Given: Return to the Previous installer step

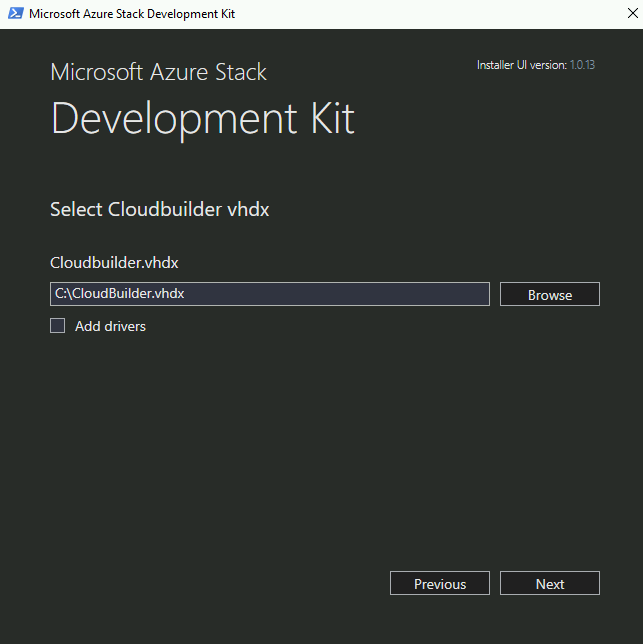Looking at the screenshot, I should (440, 583).
